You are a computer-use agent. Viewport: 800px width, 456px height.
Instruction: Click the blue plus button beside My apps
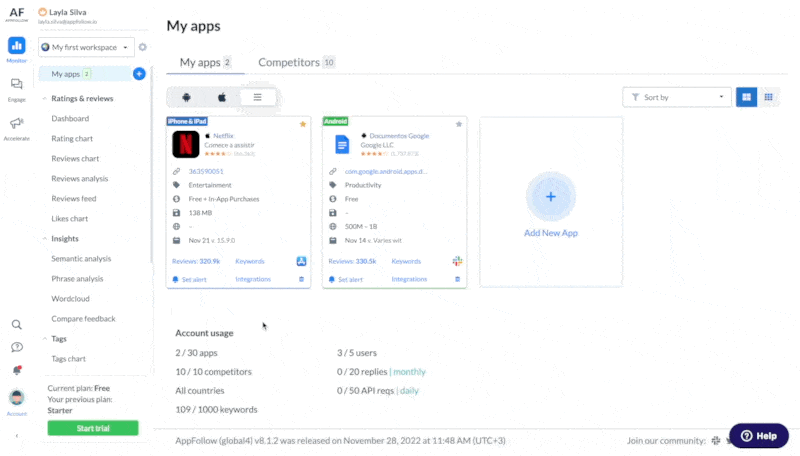point(139,74)
